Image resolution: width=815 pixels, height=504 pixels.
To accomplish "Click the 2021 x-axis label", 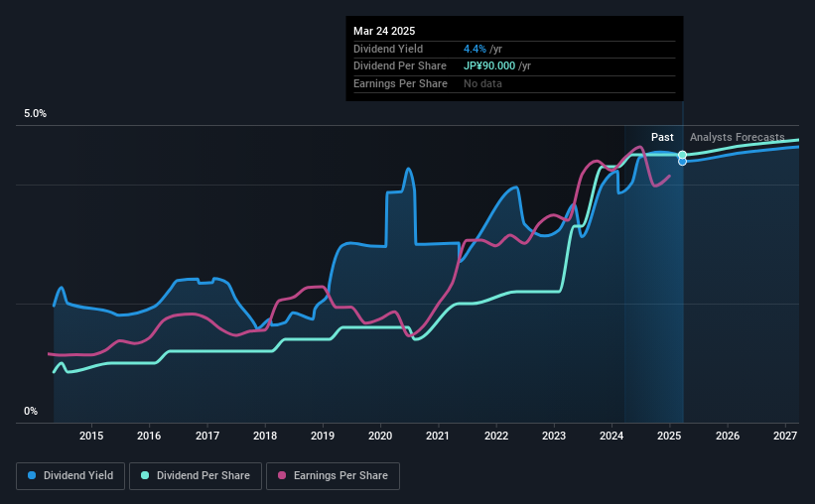I will [x=438, y=436].
